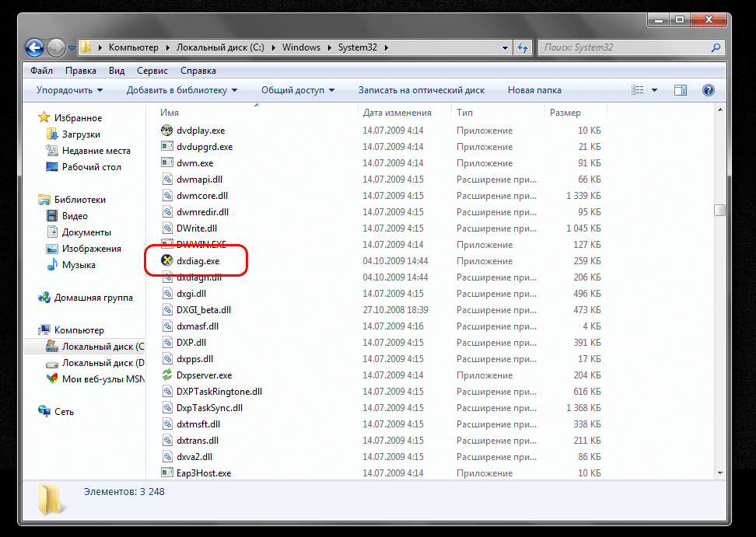Select the DXP.dll file icon
The image size is (756, 537).
click(166, 343)
